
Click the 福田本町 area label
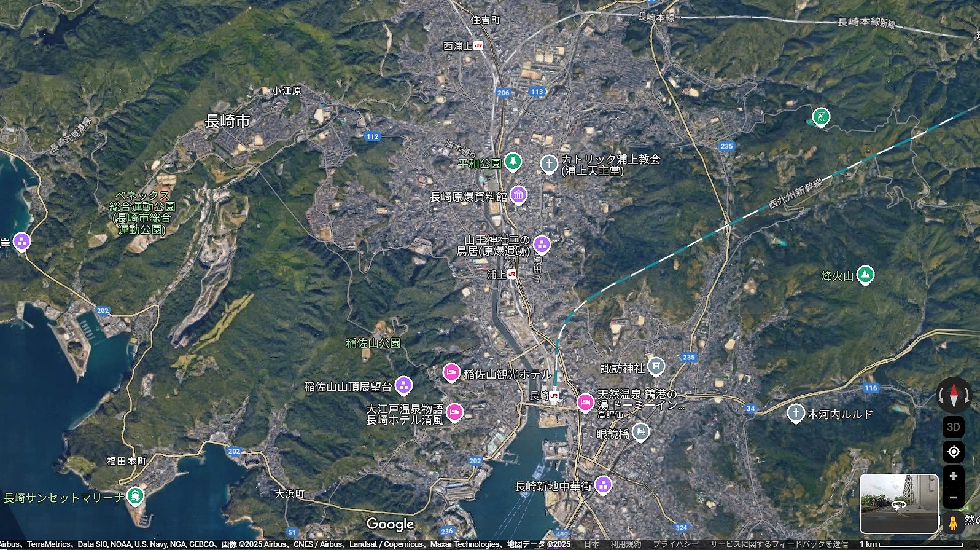click(x=126, y=461)
